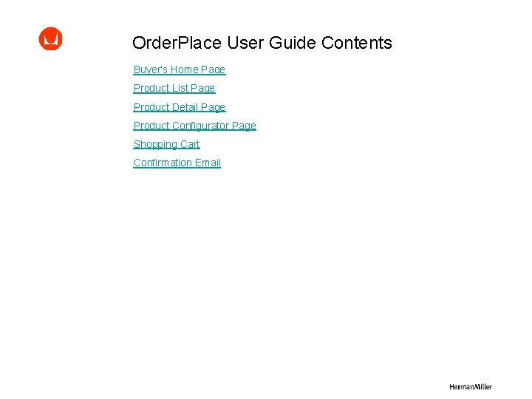
Task: Click the HermanMiller wordmark at the bottom
Action: [x=471, y=386]
